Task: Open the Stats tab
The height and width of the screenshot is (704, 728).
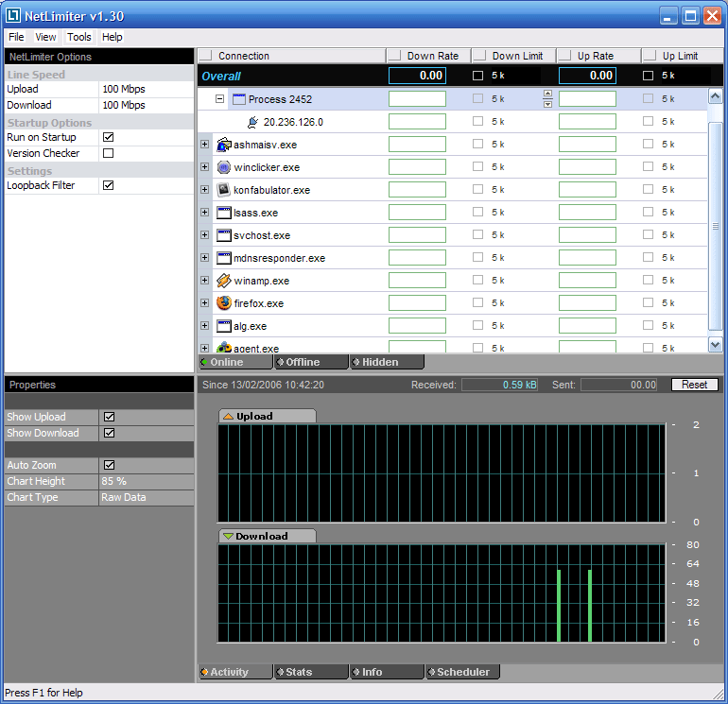Action: coord(311,672)
